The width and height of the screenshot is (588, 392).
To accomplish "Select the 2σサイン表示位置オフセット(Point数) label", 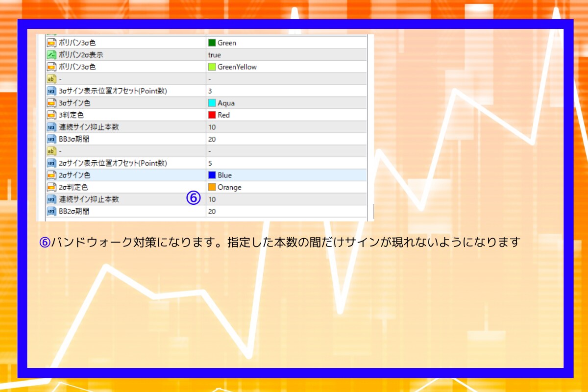I will 113,163.
